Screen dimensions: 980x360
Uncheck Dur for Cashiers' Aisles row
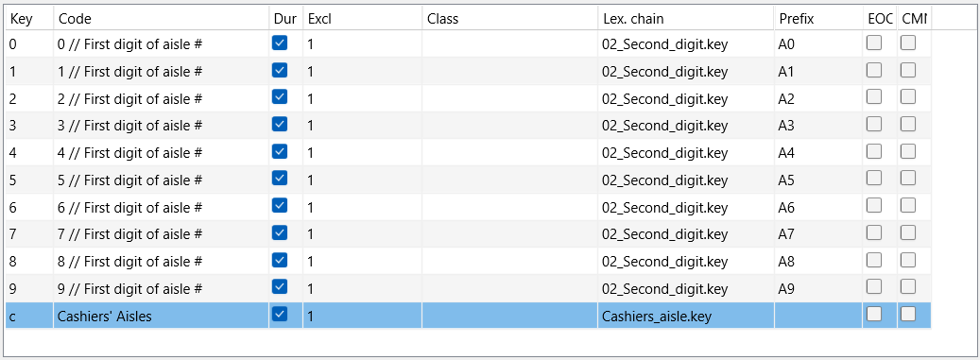tap(280, 315)
